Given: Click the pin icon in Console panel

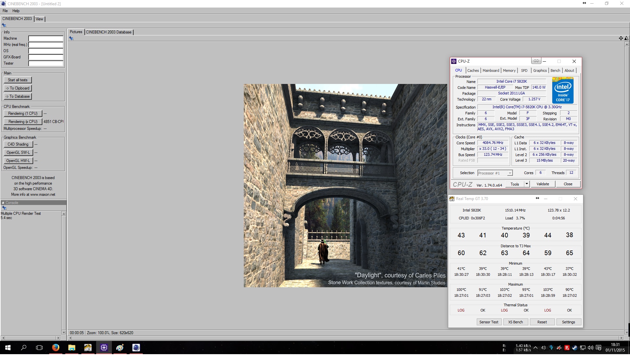Looking at the screenshot, I should (4, 208).
